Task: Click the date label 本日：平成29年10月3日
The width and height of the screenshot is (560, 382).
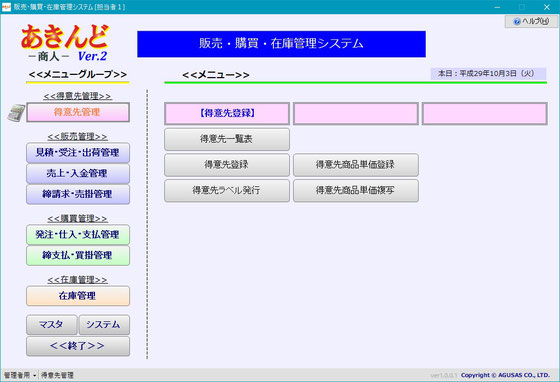Action: pyautogui.click(x=488, y=74)
